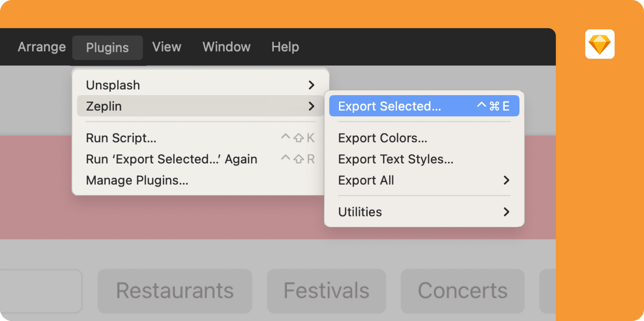The width and height of the screenshot is (644, 321).
Task: Choose Export Selected… in Zeplin submenu
Action: click(390, 106)
